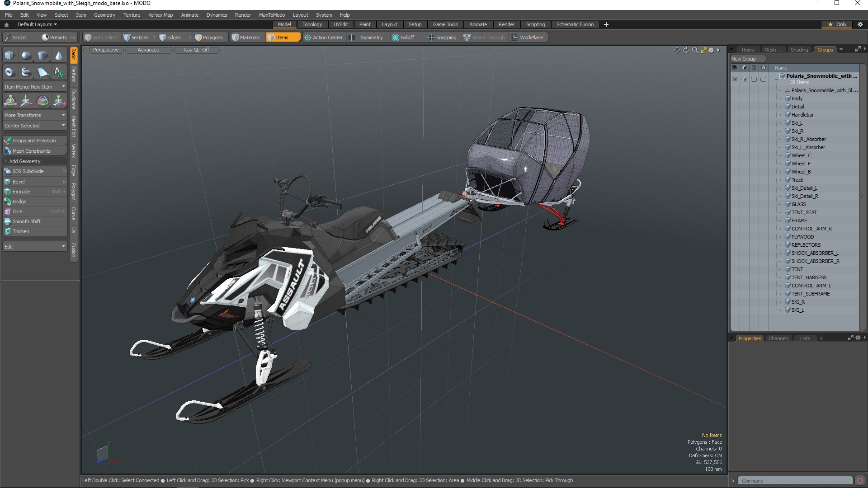Switch to the Topology layout tab
The height and width of the screenshot is (488, 868).
tap(312, 24)
